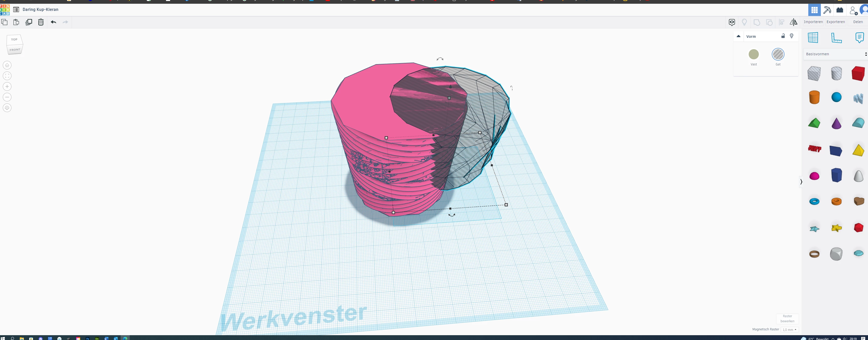Viewport: 868px width, 340px height.
Task: Click the TOP face of the view cube
Action: pyautogui.click(x=14, y=39)
